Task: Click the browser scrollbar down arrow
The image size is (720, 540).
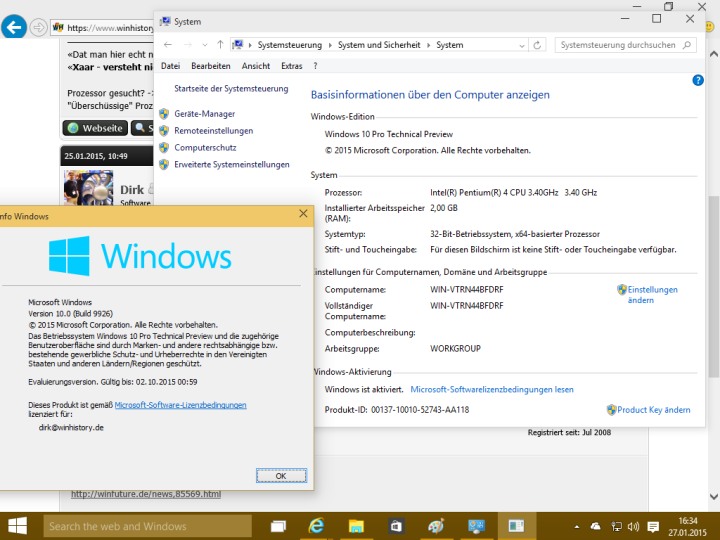Action: point(714,496)
